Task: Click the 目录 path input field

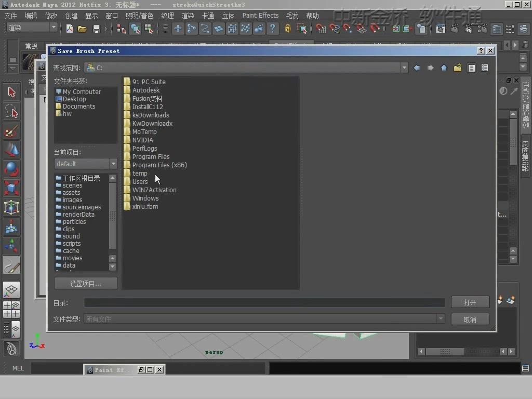Action: 264,302
